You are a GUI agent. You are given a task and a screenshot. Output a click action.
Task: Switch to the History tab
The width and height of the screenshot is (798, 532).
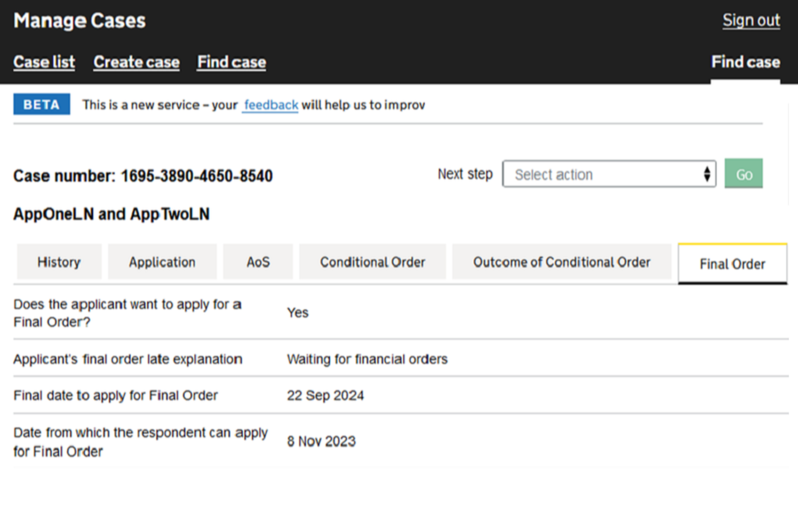coord(59,262)
